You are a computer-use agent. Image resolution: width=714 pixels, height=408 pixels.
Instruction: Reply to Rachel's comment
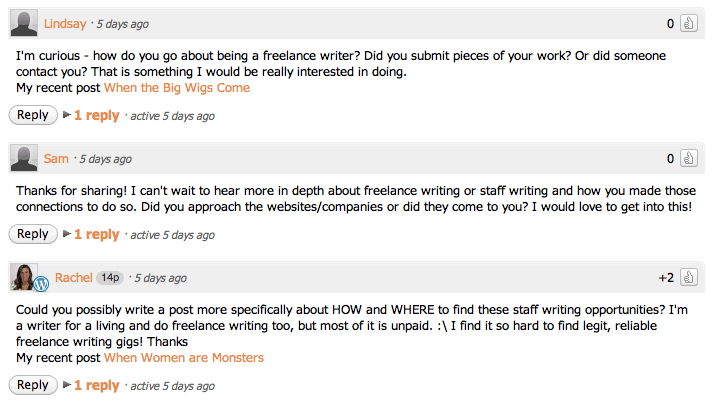33,385
